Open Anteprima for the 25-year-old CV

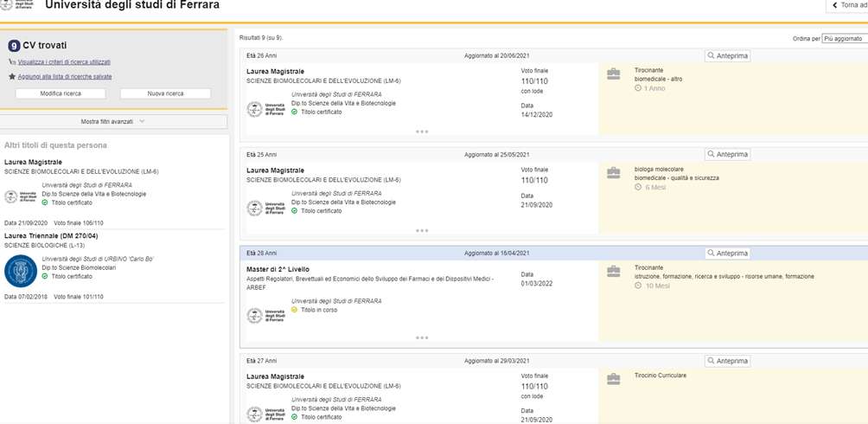click(x=727, y=155)
